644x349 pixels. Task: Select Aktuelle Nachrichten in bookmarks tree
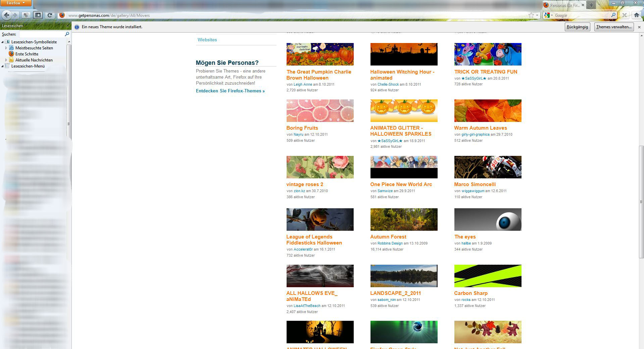pos(34,60)
